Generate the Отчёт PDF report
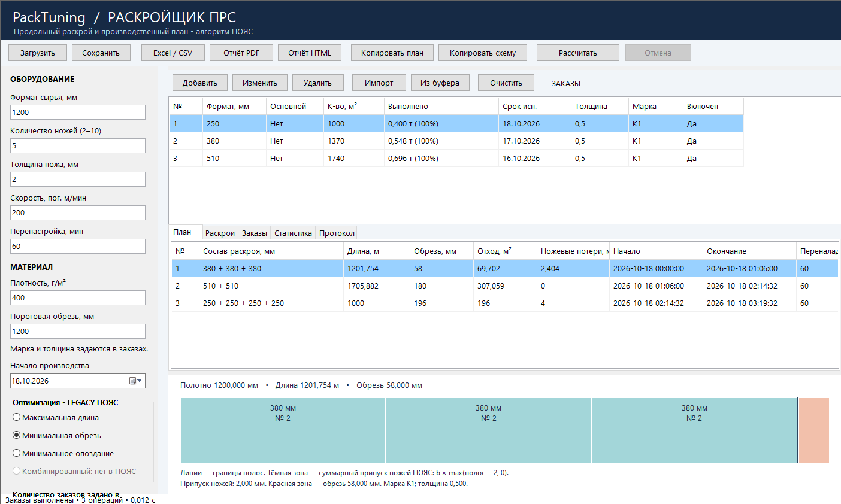Screen dimensions: 841x504 coord(241,53)
